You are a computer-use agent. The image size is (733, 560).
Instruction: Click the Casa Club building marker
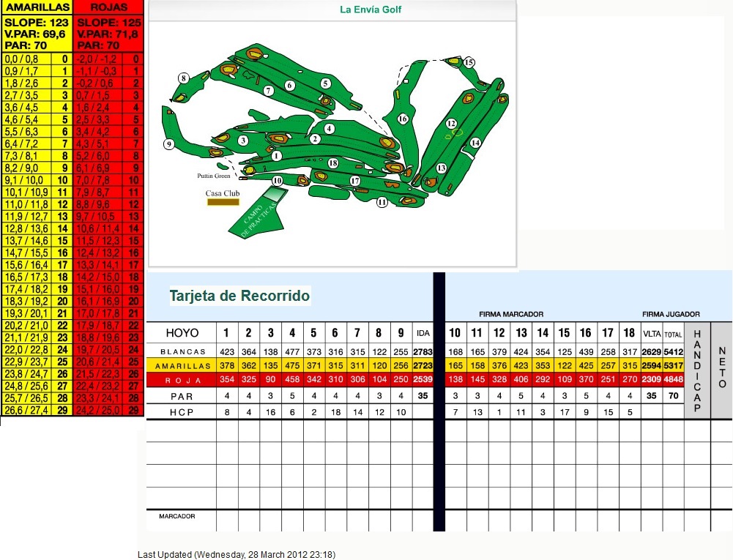[x=223, y=202]
